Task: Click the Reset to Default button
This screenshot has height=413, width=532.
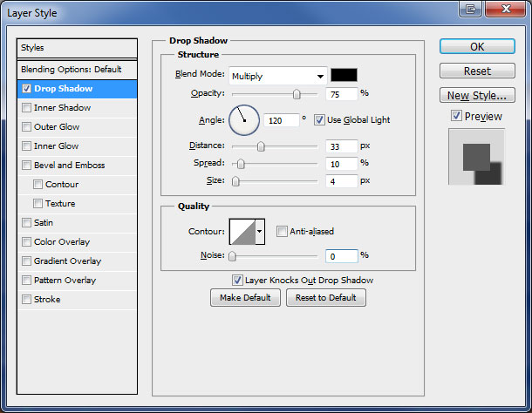Action: 326,298
